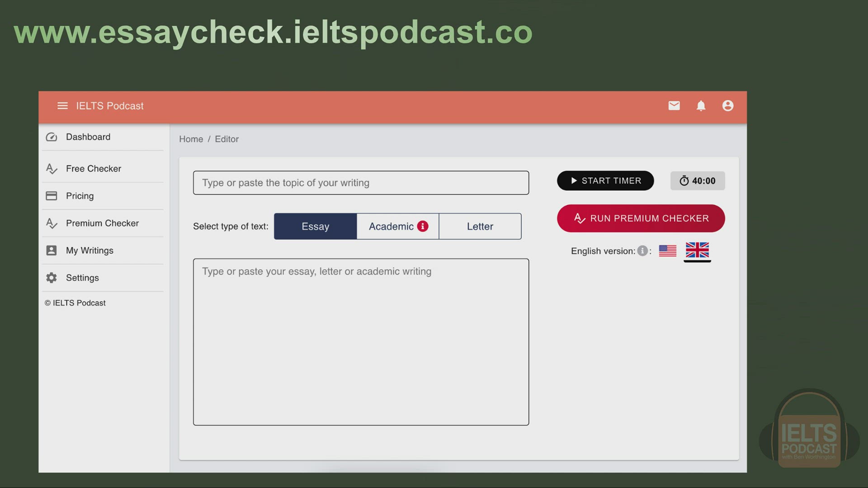Screen dimensions: 868x488
Task: Click the Free Checker spellcheck icon
Action: point(52,169)
